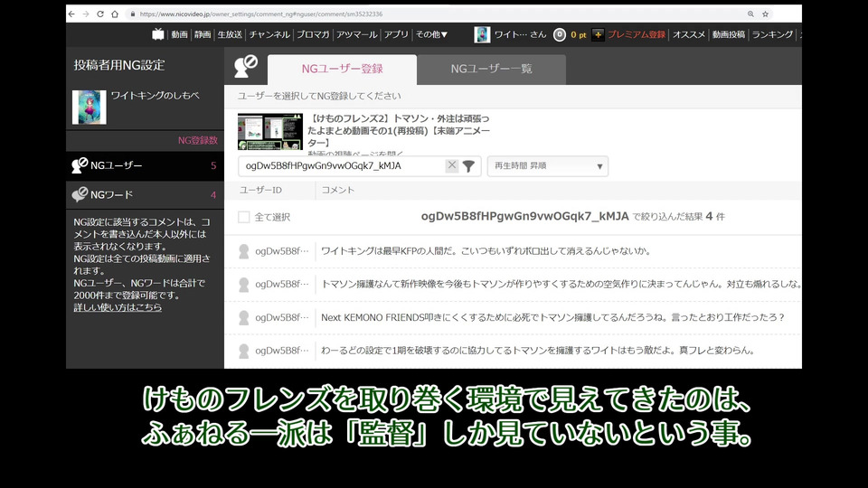
Task: Open NGワード in the sidebar
Action: 145,195
